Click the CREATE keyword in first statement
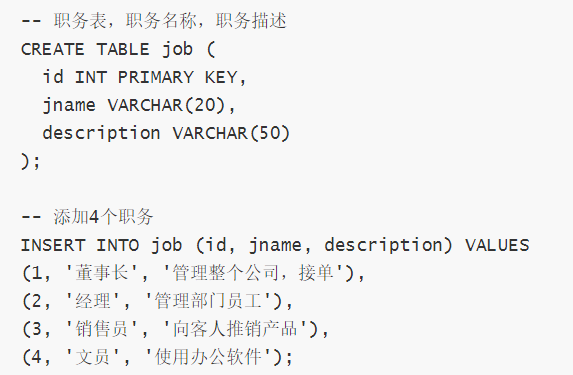The image size is (573, 375). point(53,50)
